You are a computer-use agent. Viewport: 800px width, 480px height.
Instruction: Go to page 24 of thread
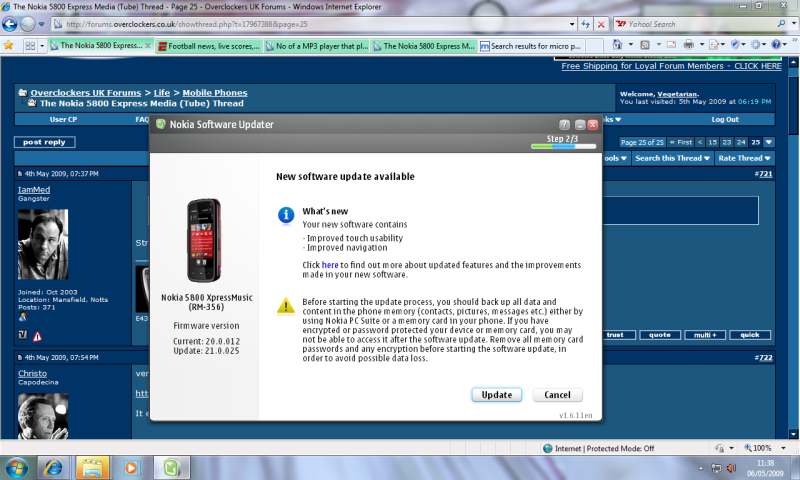click(x=741, y=142)
